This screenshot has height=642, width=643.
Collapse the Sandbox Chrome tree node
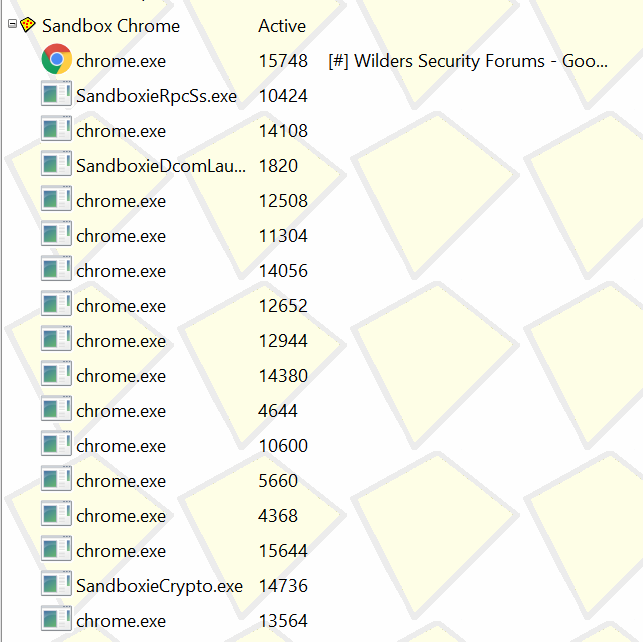12,24
